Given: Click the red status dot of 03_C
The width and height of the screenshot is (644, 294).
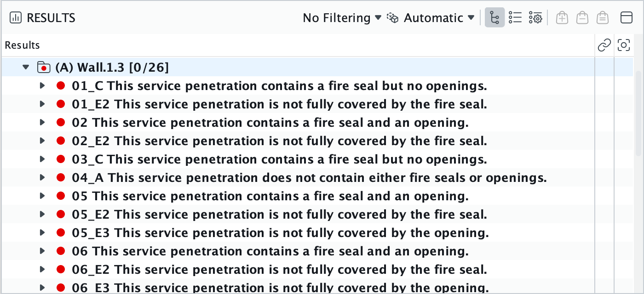Looking at the screenshot, I should 61,159.
